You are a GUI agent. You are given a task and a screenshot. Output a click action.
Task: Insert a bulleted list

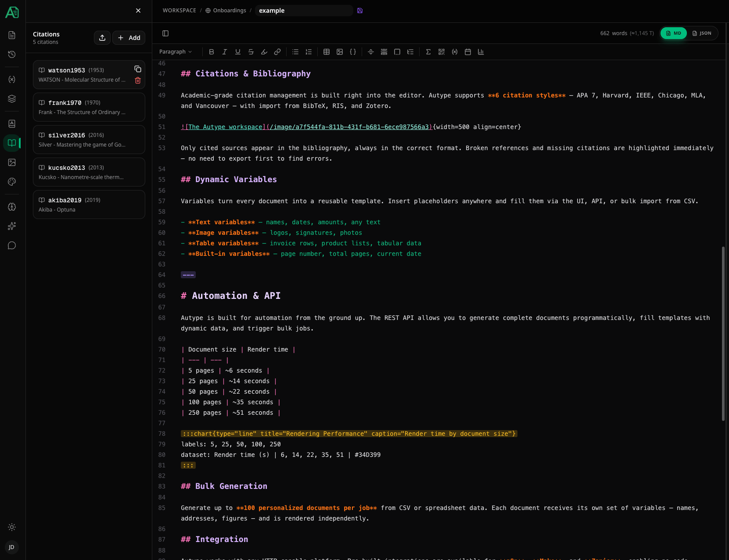295,52
